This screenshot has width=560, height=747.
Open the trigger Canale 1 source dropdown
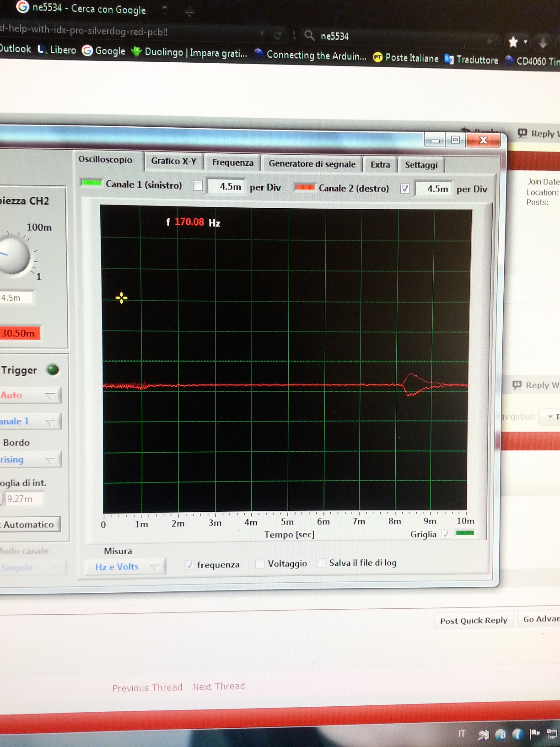[29, 422]
